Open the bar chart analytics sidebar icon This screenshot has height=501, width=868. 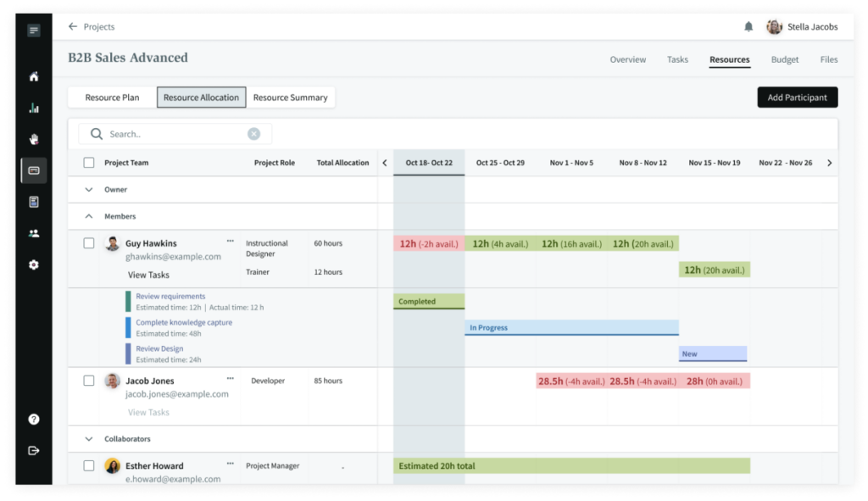tap(34, 108)
